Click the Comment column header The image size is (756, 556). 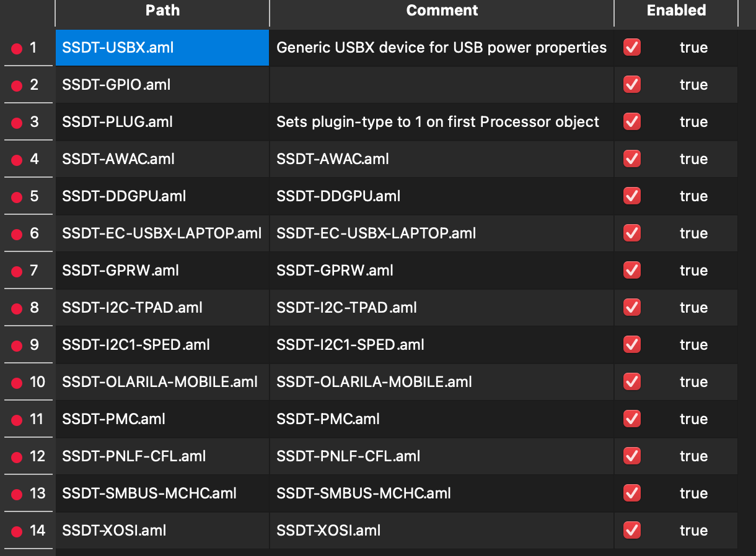point(442,11)
